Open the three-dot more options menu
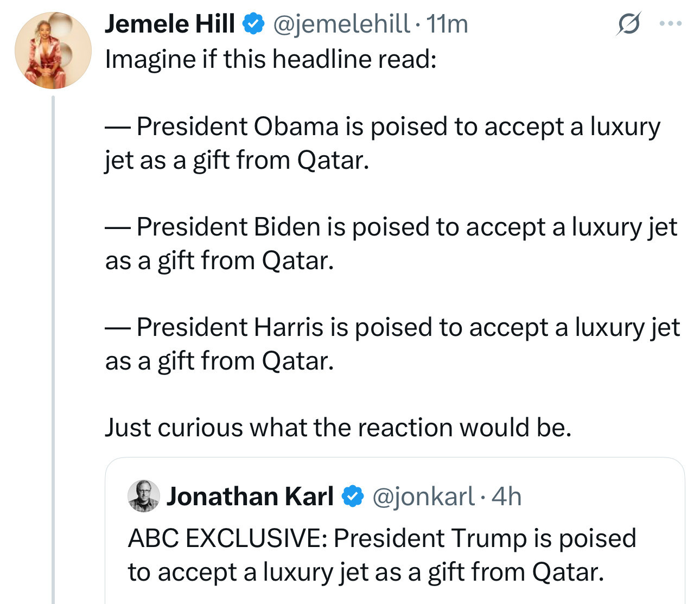The width and height of the screenshot is (700, 604). (x=670, y=24)
